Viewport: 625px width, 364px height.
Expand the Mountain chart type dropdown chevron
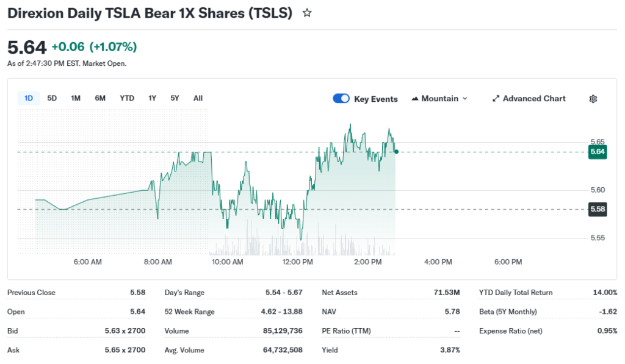[x=465, y=99]
